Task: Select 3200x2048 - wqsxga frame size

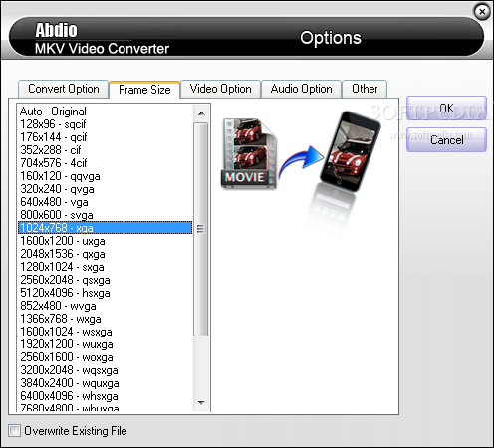Action: (x=105, y=370)
